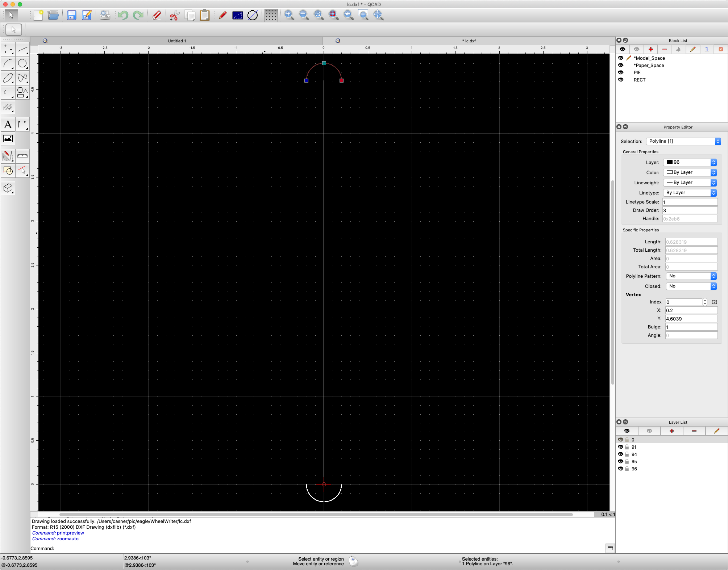This screenshot has width=728, height=570.
Task: Click the horizontal canvas scrollbar
Action: 316,514
